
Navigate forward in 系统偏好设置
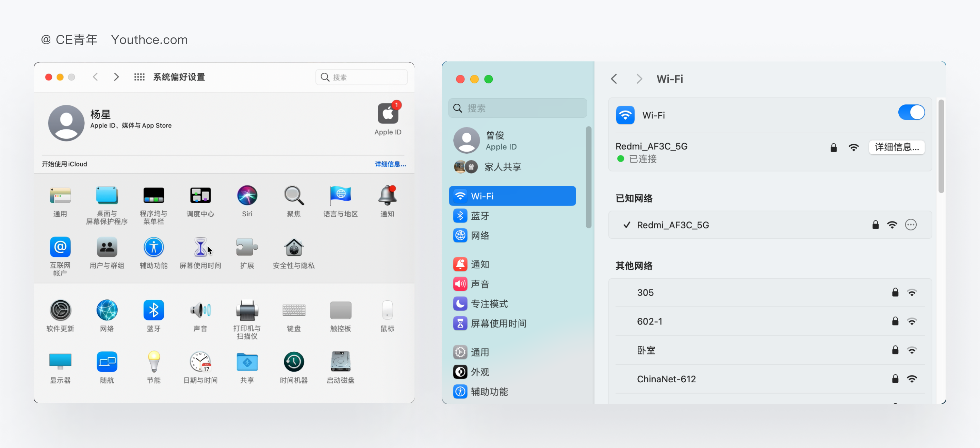116,77
